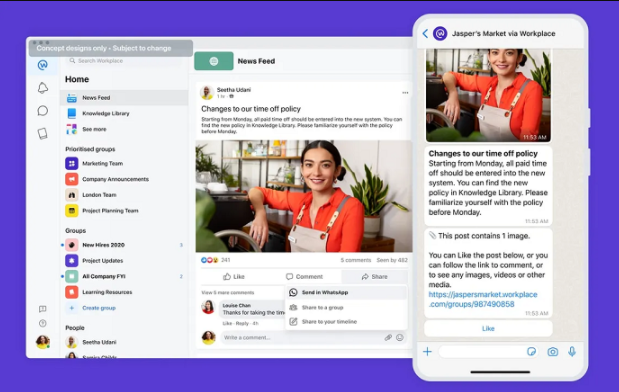The height and width of the screenshot is (392, 619).
Task: Click the feedback flag icon in sidebar
Action: pyautogui.click(x=43, y=309)
